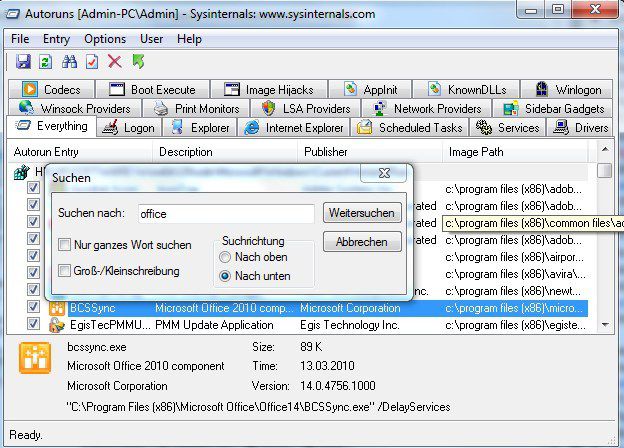Sort by Image Path column header

pos(515,152)
